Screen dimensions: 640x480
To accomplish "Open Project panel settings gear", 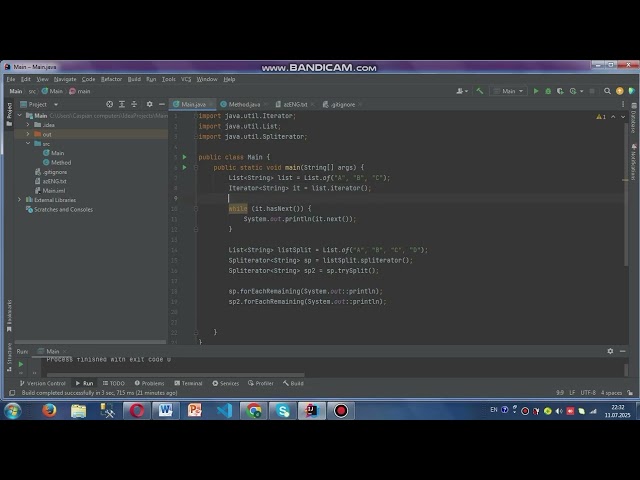I will coord(149,104).
